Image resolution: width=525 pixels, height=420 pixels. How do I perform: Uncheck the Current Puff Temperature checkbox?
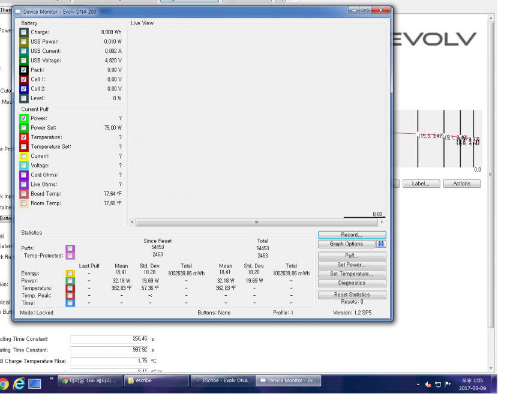23,137
